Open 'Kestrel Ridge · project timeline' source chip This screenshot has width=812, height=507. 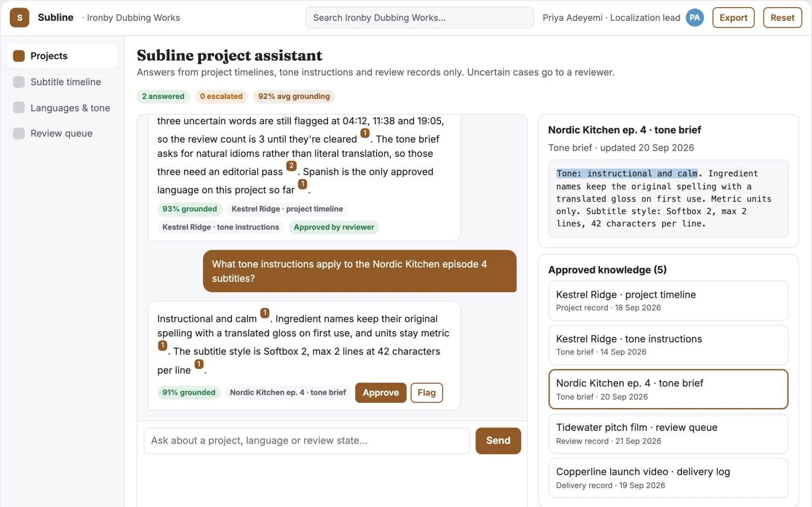(x=287, y=209)
